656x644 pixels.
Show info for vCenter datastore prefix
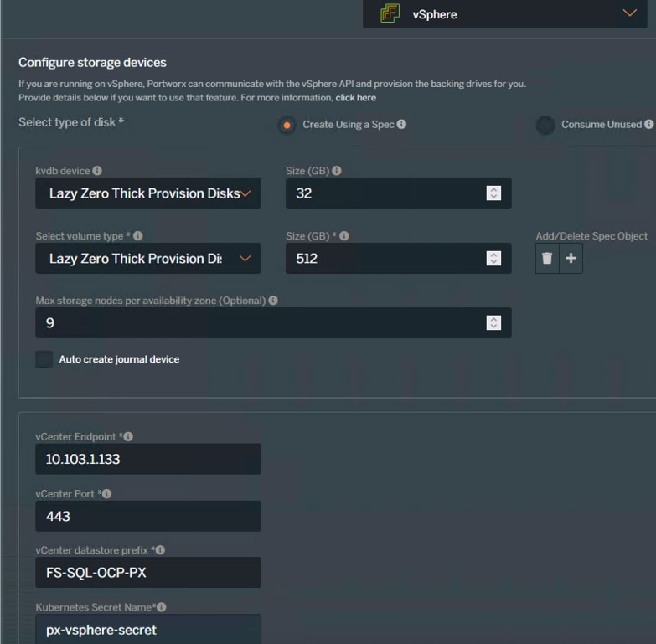coord(160,550)
